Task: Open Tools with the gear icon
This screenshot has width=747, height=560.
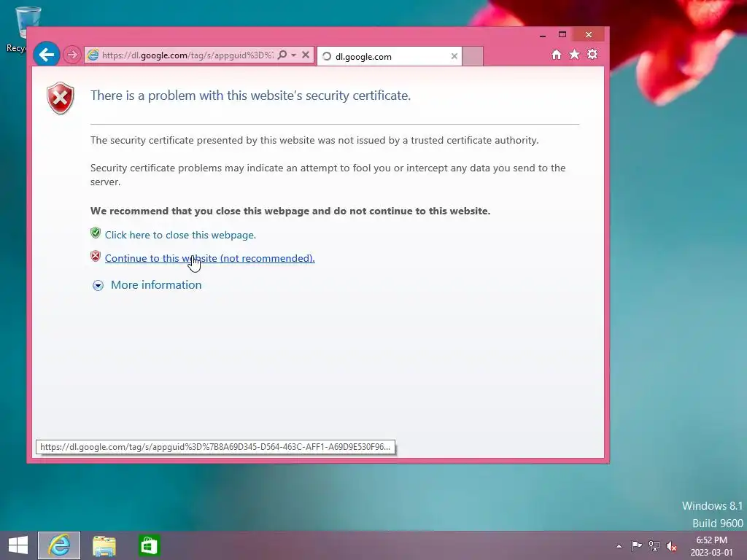Action: click(592, 54)
